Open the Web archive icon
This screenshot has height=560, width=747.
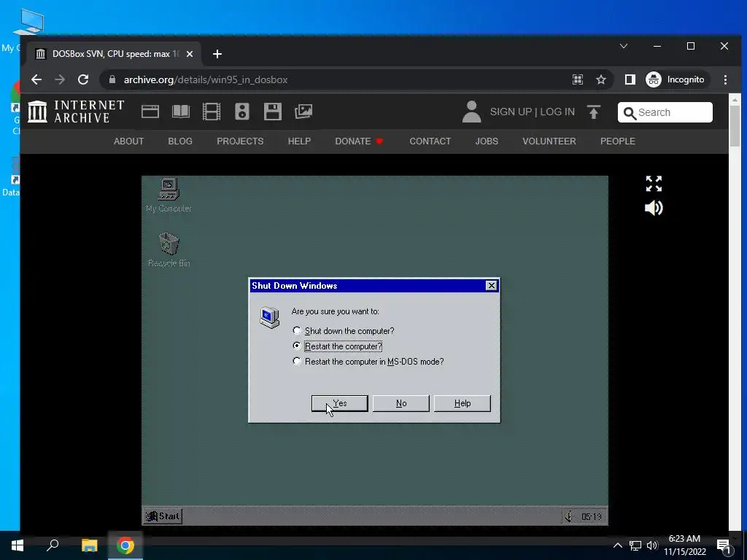[150, 112]
